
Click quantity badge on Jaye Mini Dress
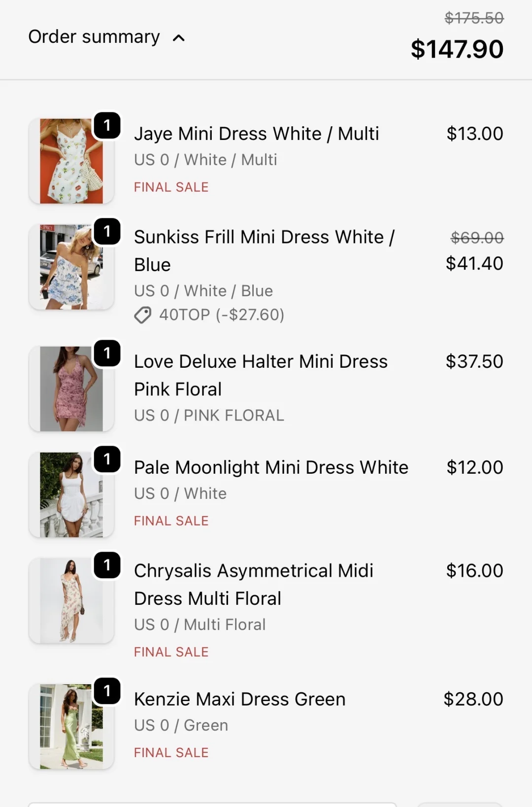point(107,125)
